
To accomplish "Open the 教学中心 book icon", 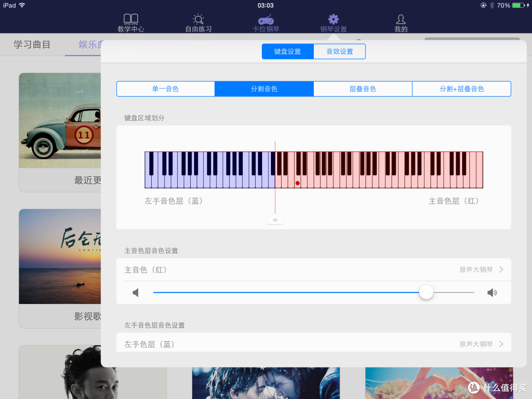I will [x=131, y=19].
